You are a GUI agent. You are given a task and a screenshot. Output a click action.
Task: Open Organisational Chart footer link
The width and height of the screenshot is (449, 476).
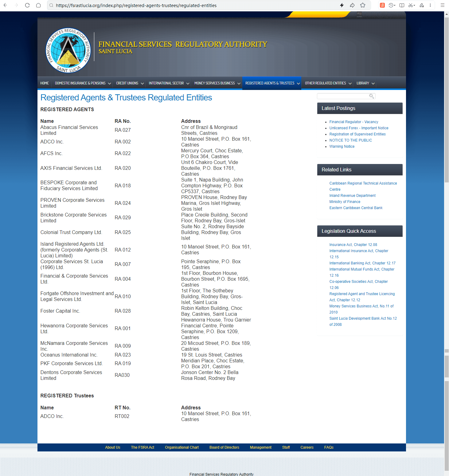pyautogui.click(x=182, y=447)
